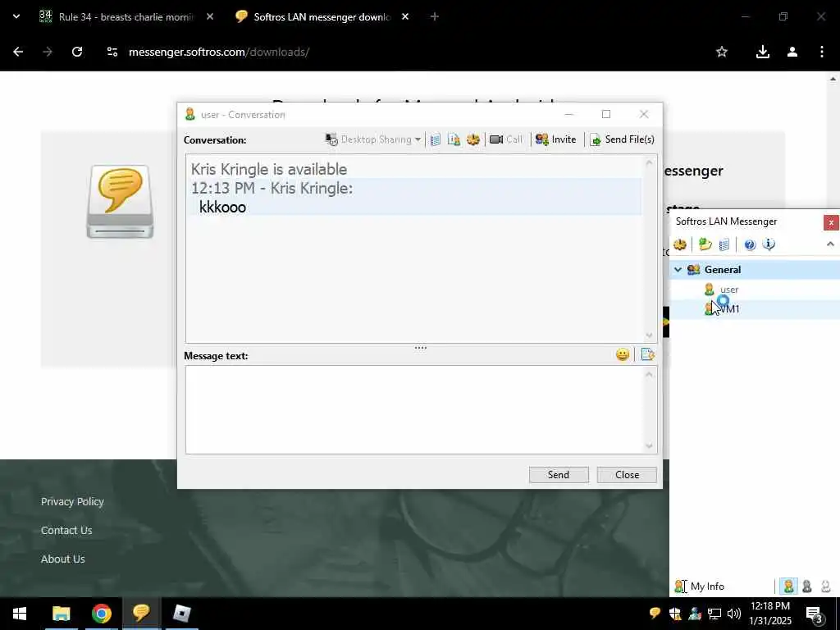Screen dimensions: 840x630
Task: Collapse the Messenger toolbar with chevron
Action: tap(830, 244)
